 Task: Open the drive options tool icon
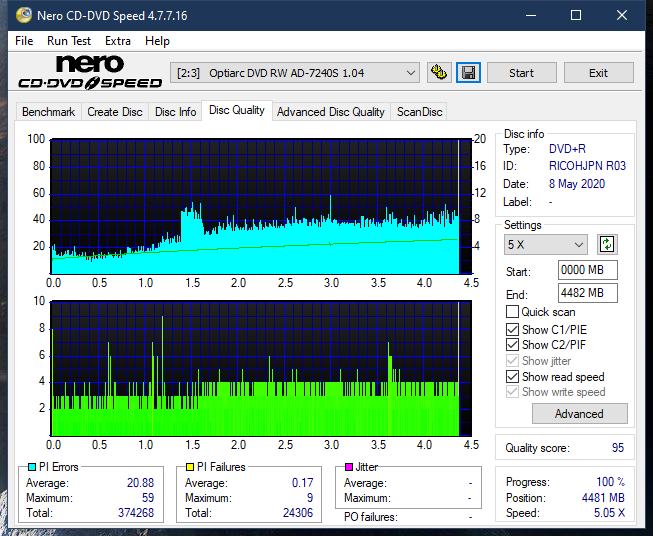[x=439, y=73]
